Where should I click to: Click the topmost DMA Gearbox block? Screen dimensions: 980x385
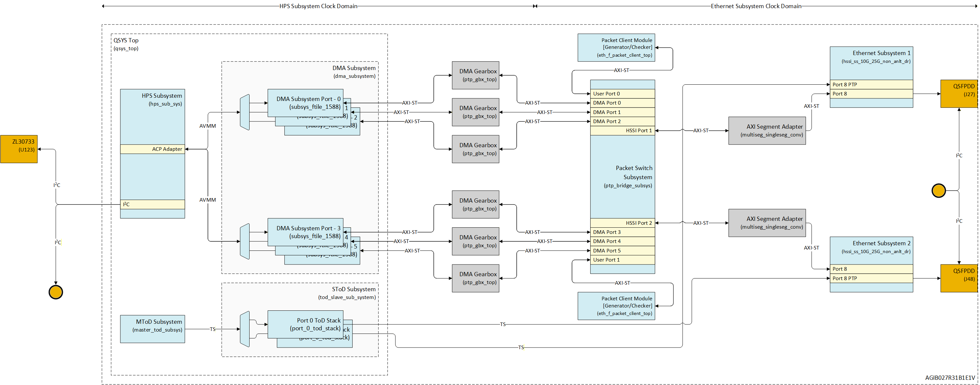tap(476, 75)
